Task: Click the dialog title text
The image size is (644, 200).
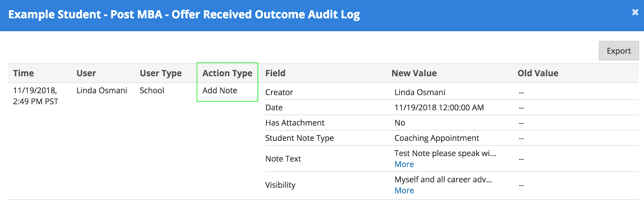Action: [x=184, y=15]
